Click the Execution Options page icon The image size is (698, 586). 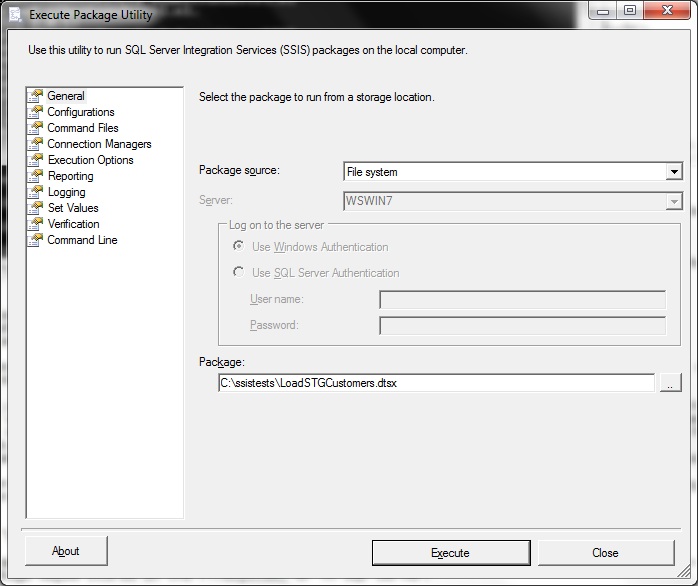36,160
